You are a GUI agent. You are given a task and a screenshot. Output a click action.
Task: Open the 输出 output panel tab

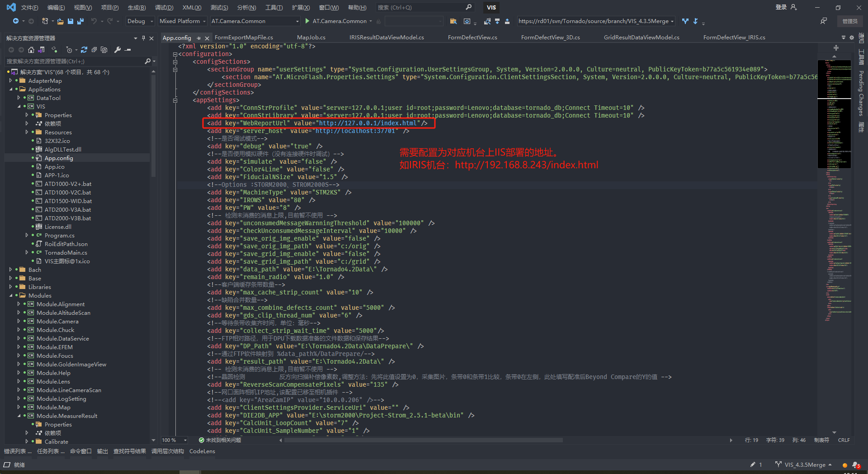[103, 451]
